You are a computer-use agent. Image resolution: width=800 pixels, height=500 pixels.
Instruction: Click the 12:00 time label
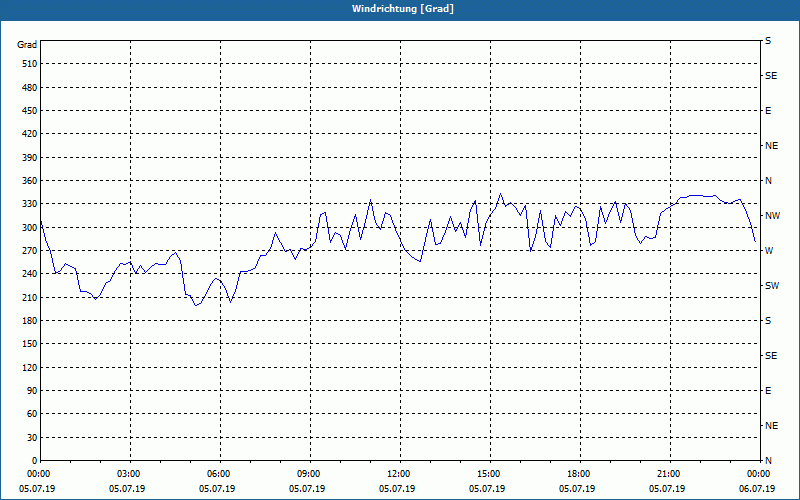397,474
